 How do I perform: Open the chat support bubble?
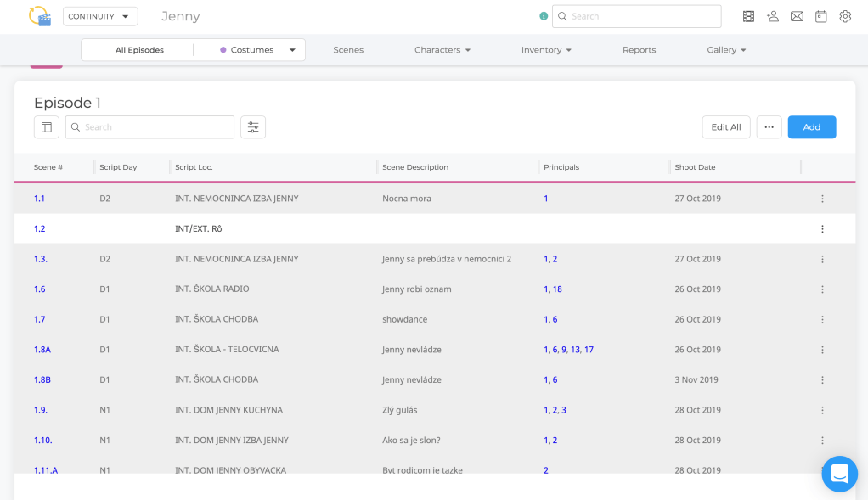[x=839, y=474]
